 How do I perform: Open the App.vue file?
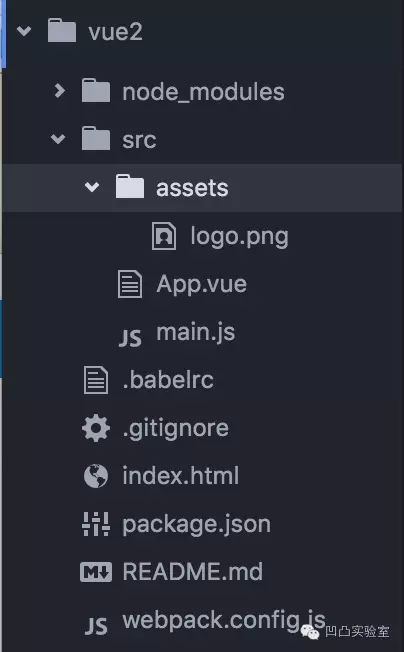[202, 285]
